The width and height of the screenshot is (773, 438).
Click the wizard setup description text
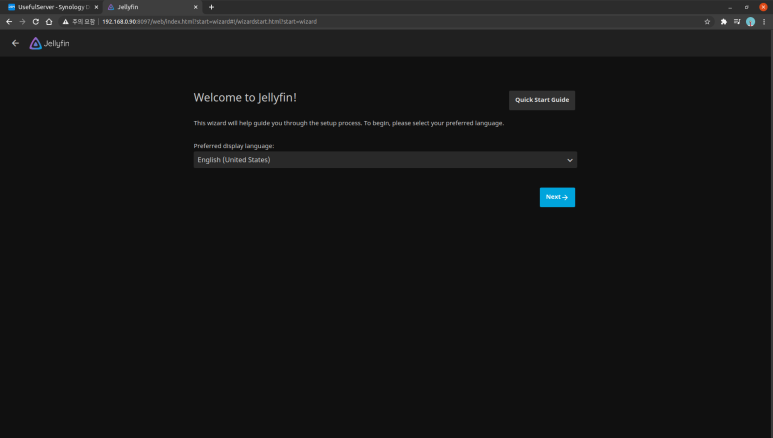click(x=349, y=123)
